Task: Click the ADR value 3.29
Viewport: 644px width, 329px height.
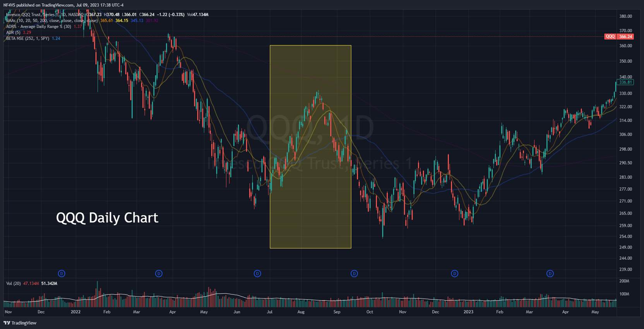Action: [27, 32]
